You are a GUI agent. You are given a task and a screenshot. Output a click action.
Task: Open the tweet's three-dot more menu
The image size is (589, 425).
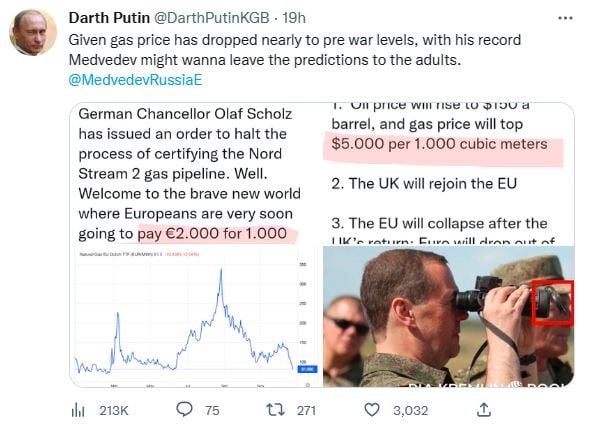pos(565,18)
